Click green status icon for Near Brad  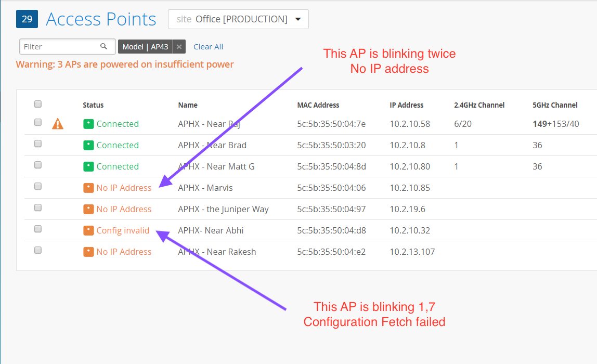(x=88, y=145)
